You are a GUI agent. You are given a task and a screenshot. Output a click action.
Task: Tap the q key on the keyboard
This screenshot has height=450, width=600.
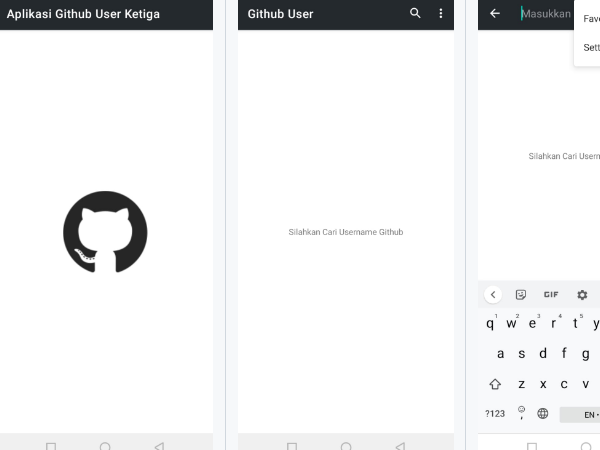(x=490, y=323)
